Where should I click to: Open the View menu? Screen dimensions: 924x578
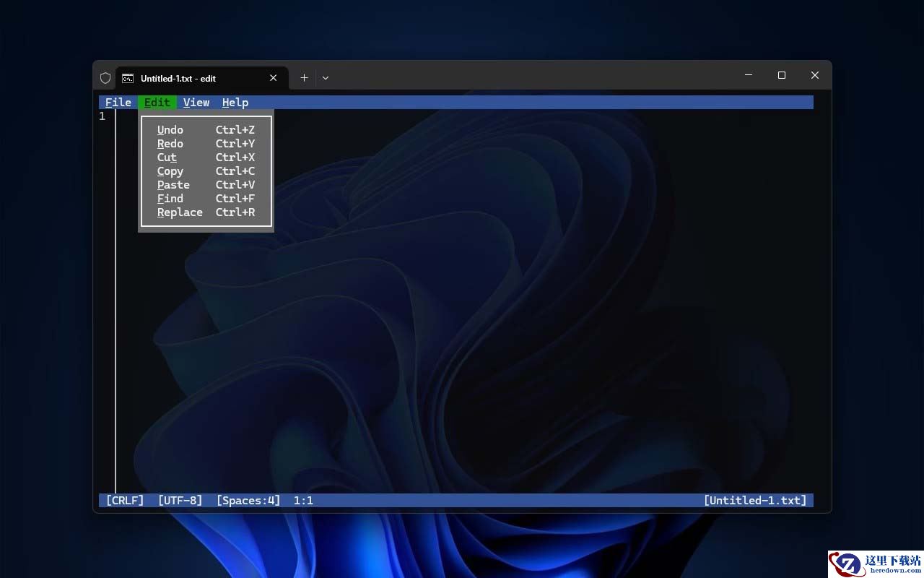tap(196, 103)
